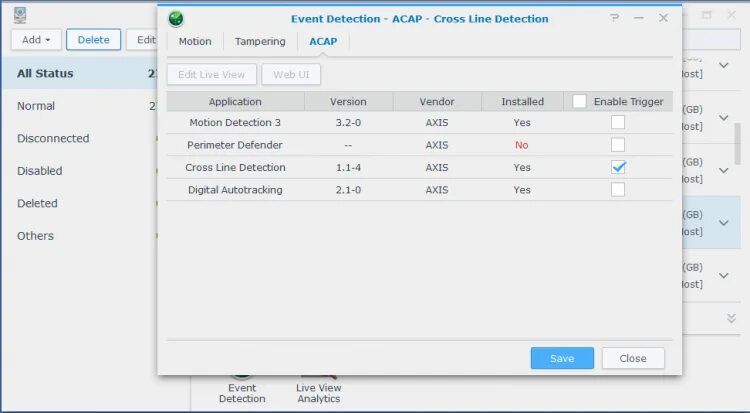The width and height of the screenshot is (750, 413).
Task: Select the Perimeter Defender row
Action: 419,145
